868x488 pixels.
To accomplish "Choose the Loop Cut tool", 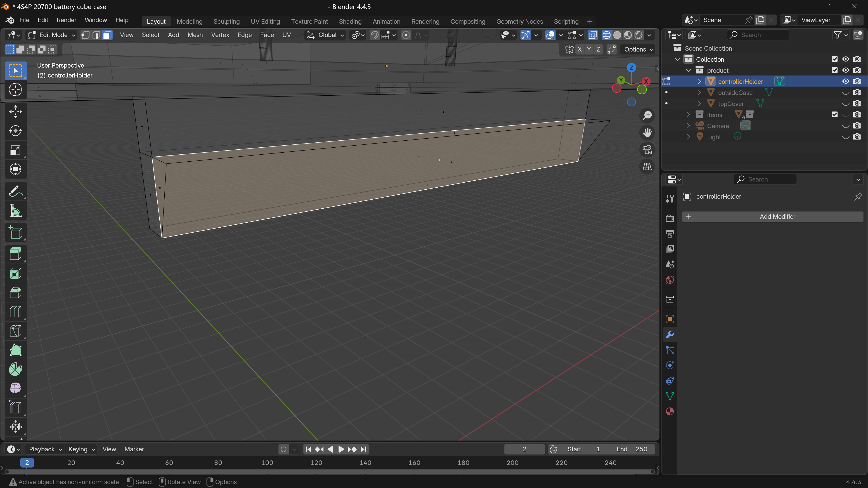I will point(16,311).
